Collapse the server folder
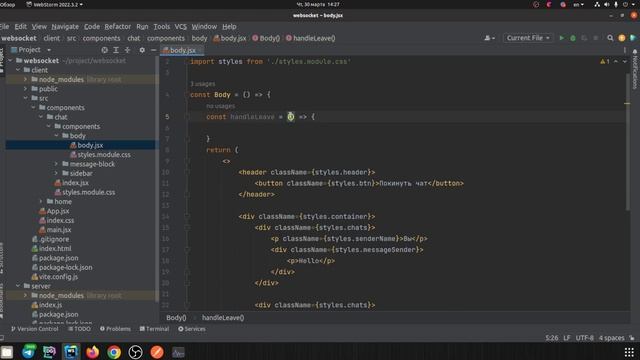The height and width of the screenshot is (360, 640). coord(18,286)
